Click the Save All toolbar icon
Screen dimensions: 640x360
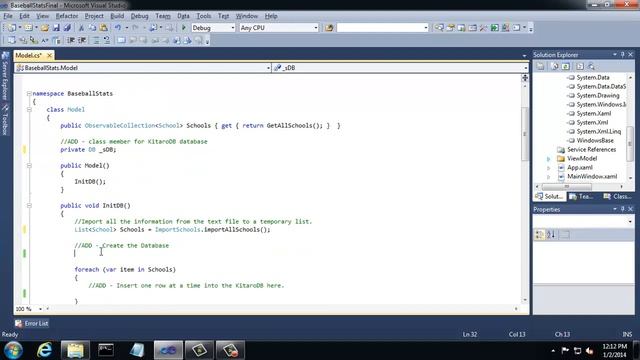pos(67,28)
